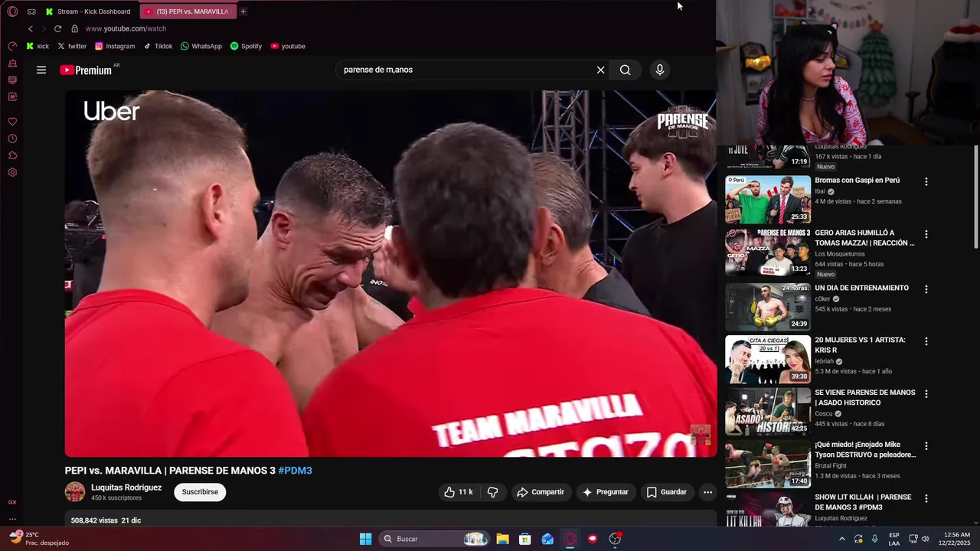Open Microsoft Store from taskbar
980x551 pixels.
click(524, 539)
